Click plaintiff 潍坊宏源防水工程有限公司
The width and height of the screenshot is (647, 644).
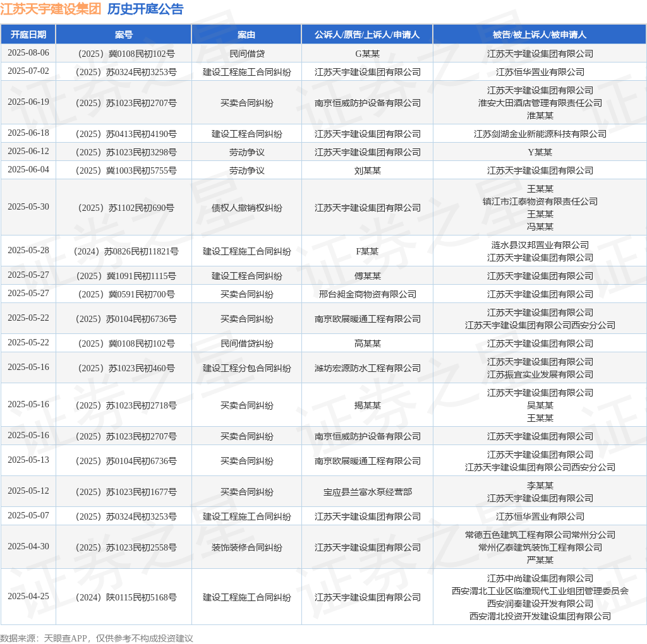point(367,368)
